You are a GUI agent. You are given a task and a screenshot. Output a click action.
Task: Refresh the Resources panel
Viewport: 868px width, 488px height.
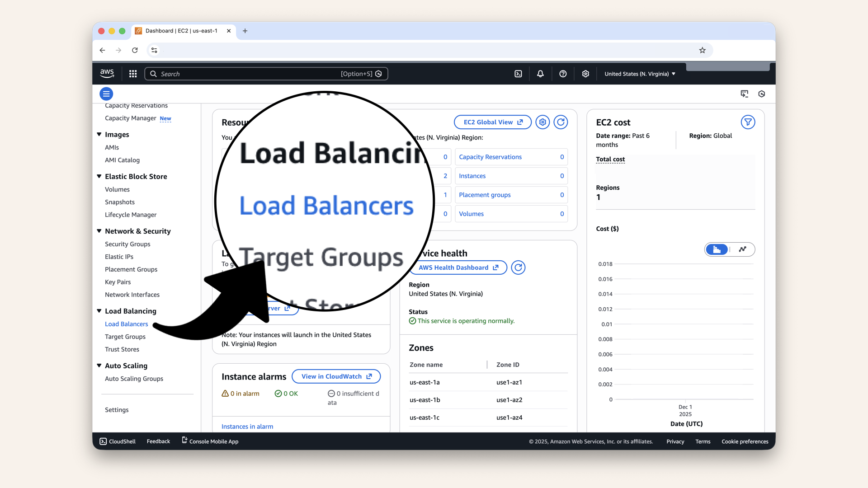coord(561,122)
